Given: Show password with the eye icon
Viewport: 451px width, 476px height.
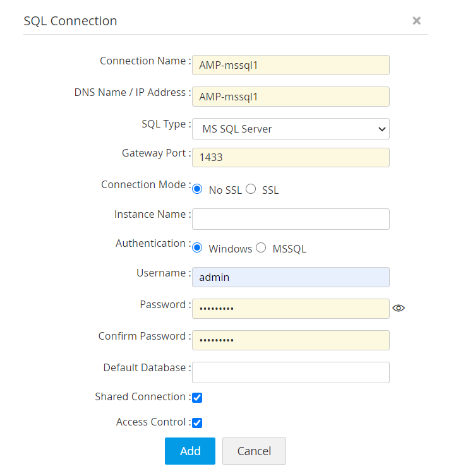Looking at the screenshot, I should point(398,308).
